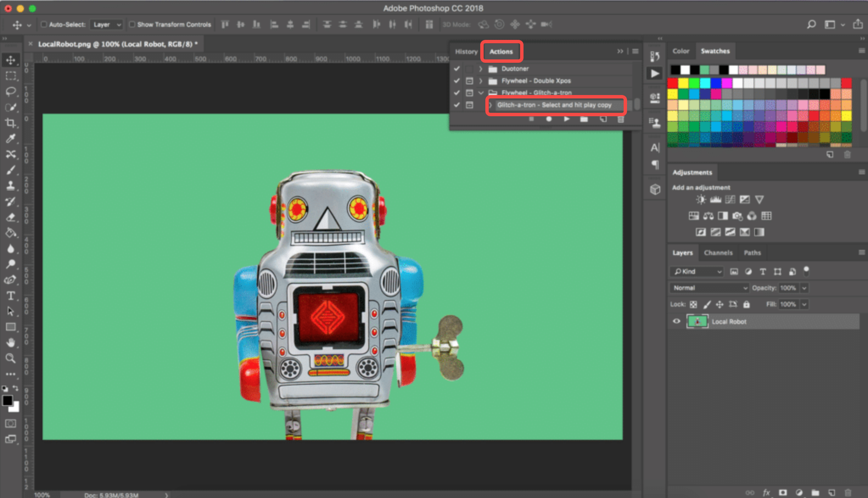Viewport: 868px width, 498px height.
Task: Collapse the Flywheel - Glitch-a-tron folder
Action: coord(481,92)
